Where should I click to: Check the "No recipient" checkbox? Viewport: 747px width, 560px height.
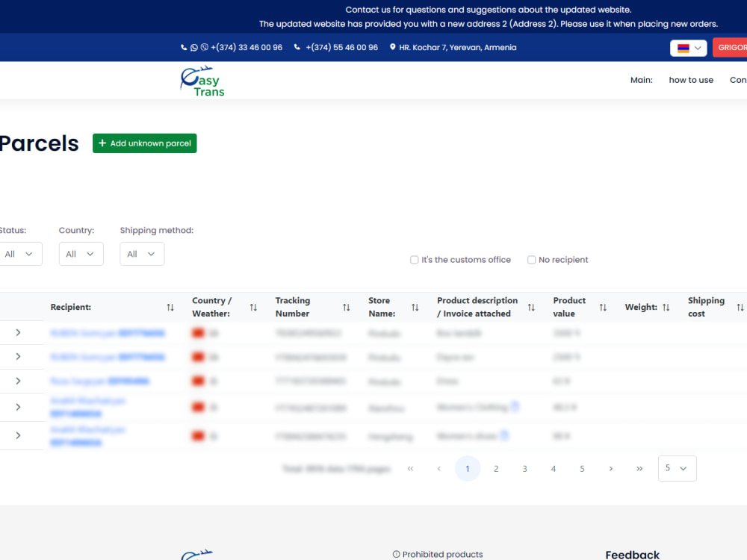click(531, 260)
